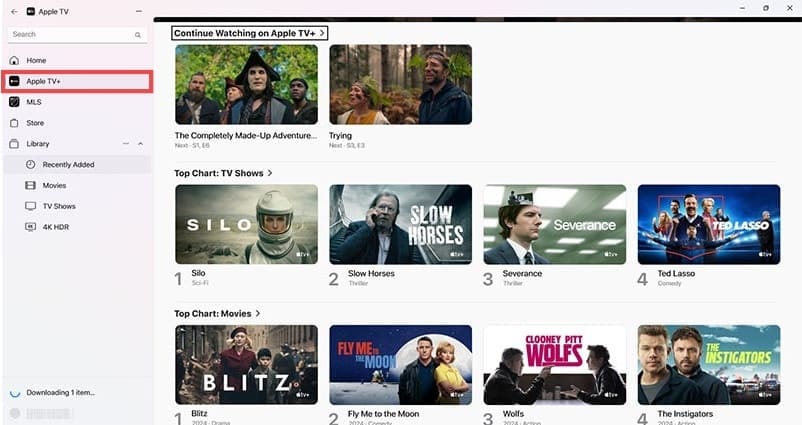
Task: Click the Apple TV+ sidebar icon
Action: point(14,81)
